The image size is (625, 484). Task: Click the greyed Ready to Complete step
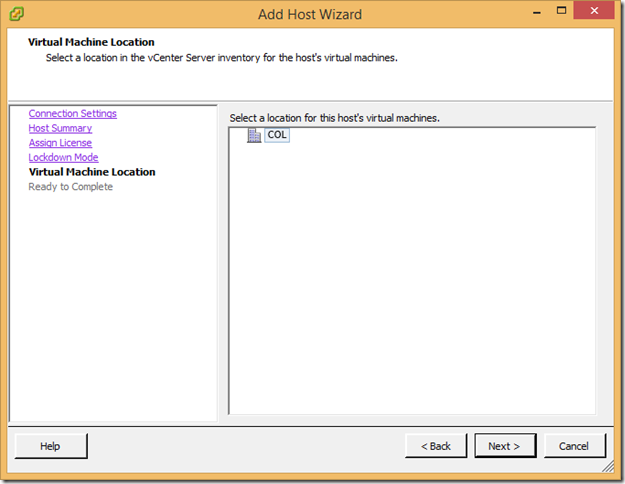(x=70, y=187)
